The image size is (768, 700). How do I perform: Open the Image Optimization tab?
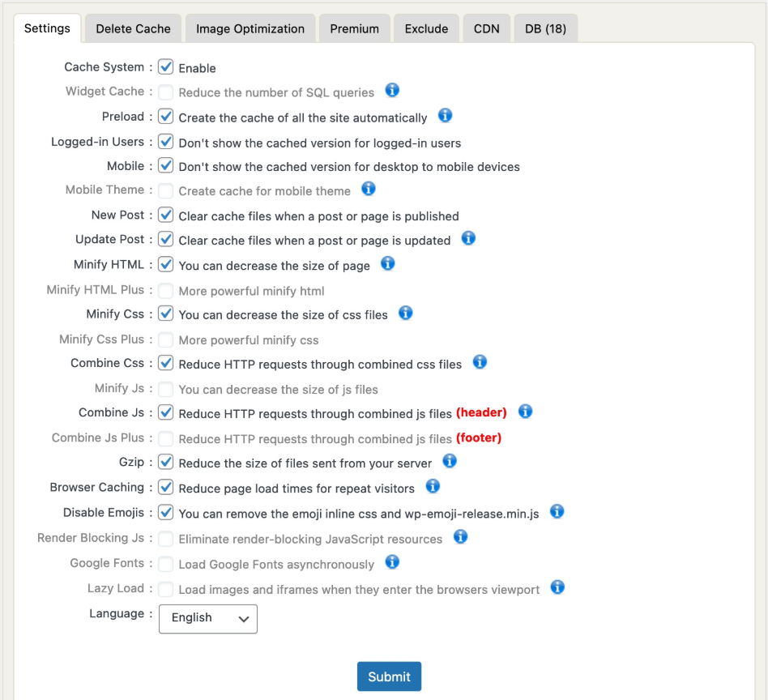(250, 28)
